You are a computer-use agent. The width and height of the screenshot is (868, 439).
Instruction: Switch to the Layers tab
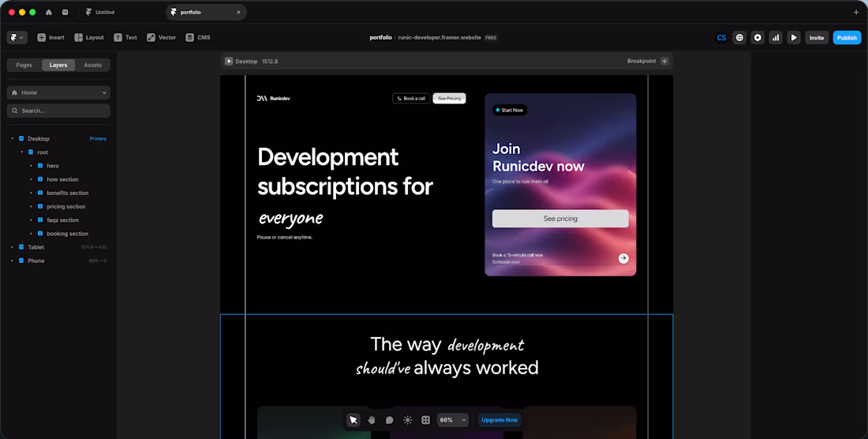click(58, 66)
